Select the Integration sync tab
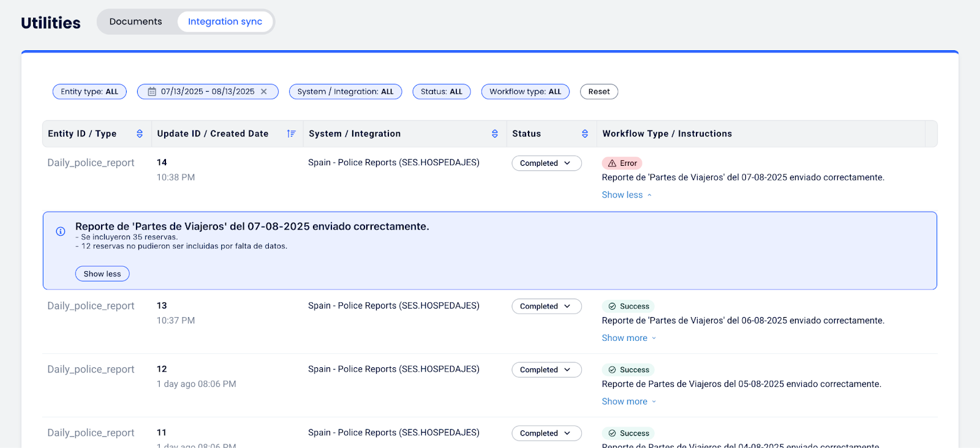Viewport: 980px width, 448px height. pos(225,21)
